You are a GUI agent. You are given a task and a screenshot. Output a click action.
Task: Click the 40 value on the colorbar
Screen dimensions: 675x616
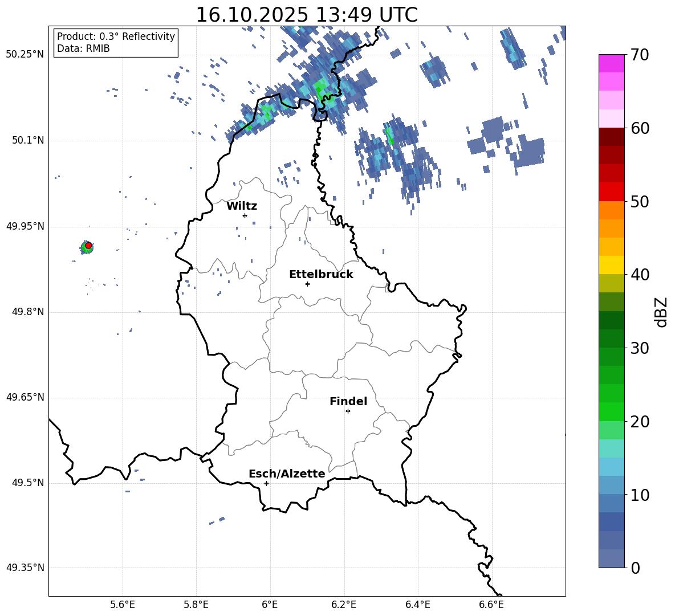click(x=640, y=275)
